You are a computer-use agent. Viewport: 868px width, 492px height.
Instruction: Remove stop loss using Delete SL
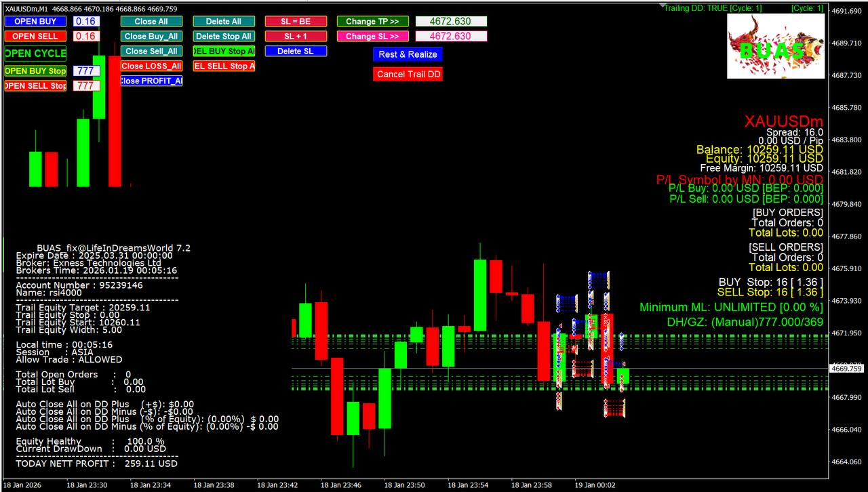pos(296,52)
